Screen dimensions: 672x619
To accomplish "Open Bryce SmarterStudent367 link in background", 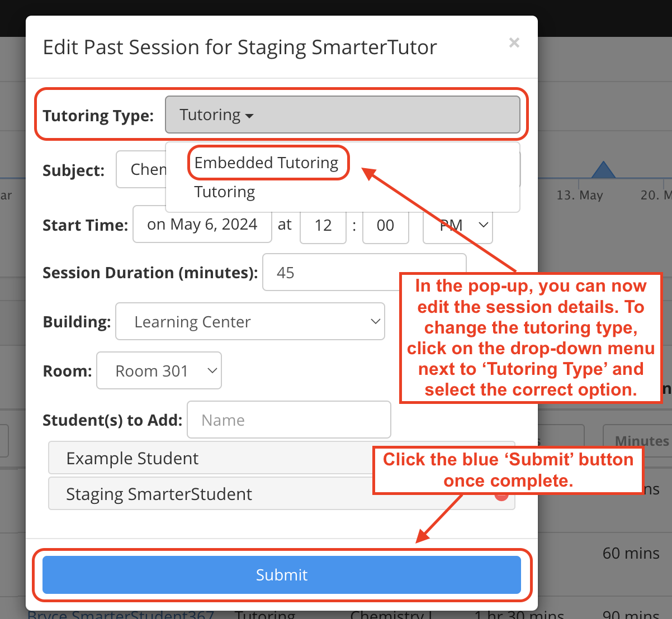I will (x=121, y=615).
